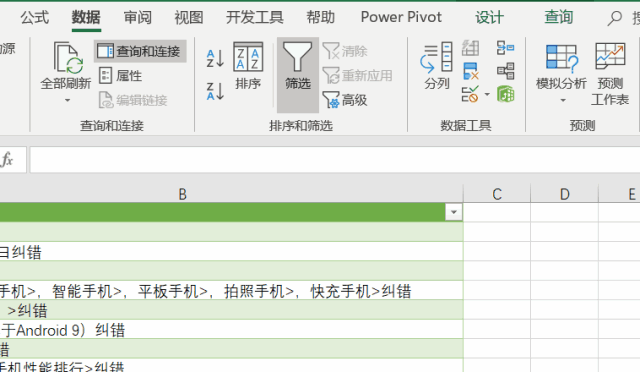Screen dimensions: 640x372
Task: Click the Flash Fill icon
Action: [471, 48]
